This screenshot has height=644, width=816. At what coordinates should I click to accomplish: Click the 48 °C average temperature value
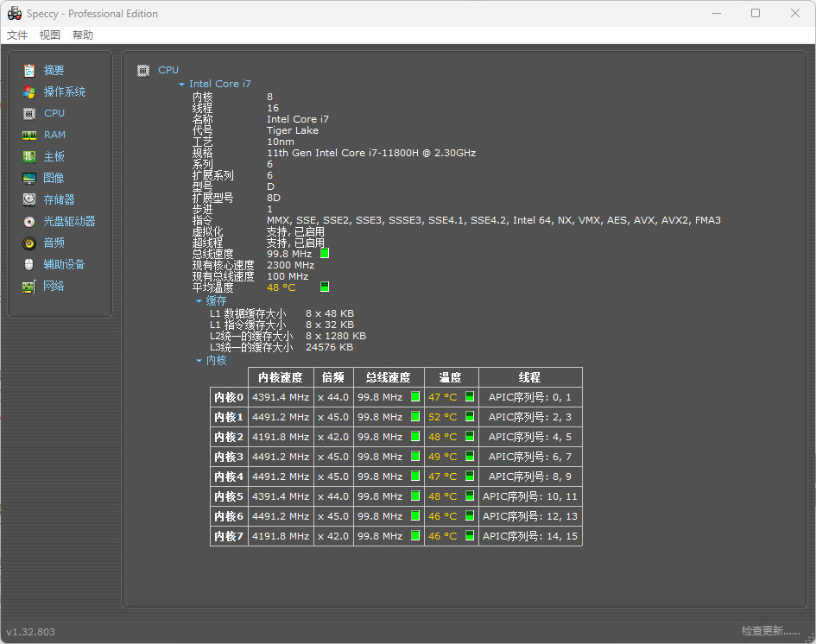281,287
